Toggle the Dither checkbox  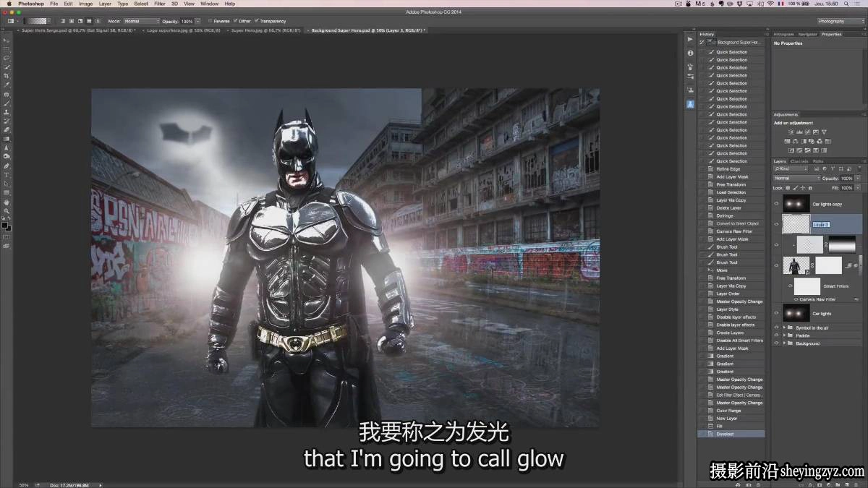pyautogui.click(x=235, y=22)
